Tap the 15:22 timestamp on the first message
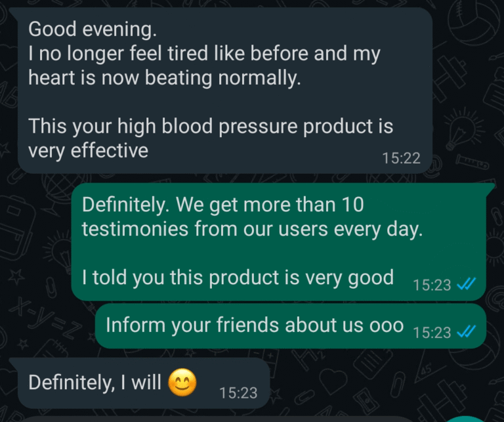This screenshot has height=422, width=504. point(400,158)
